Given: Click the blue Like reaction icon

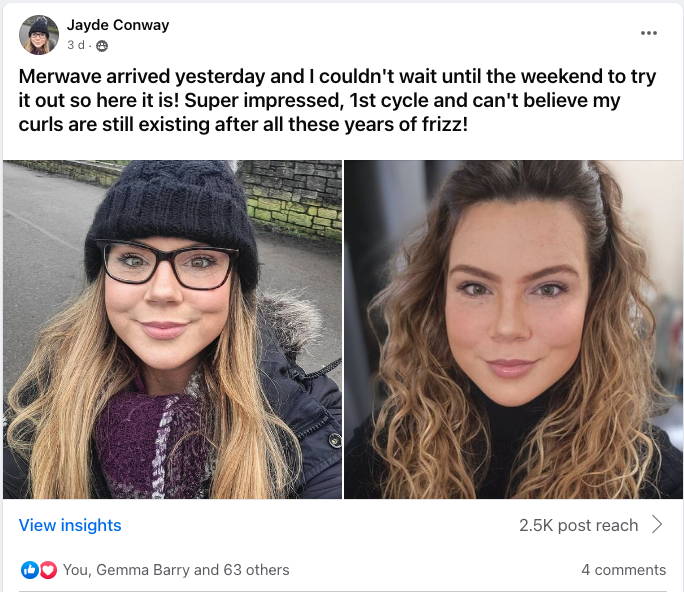Looking at the screenshot, I should (x=30, y=570).
